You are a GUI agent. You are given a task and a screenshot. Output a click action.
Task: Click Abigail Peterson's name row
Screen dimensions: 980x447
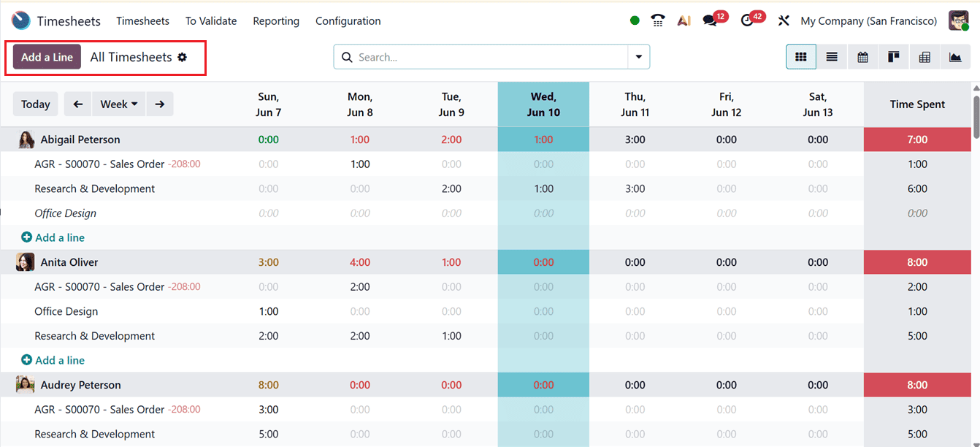coord(486,140)
